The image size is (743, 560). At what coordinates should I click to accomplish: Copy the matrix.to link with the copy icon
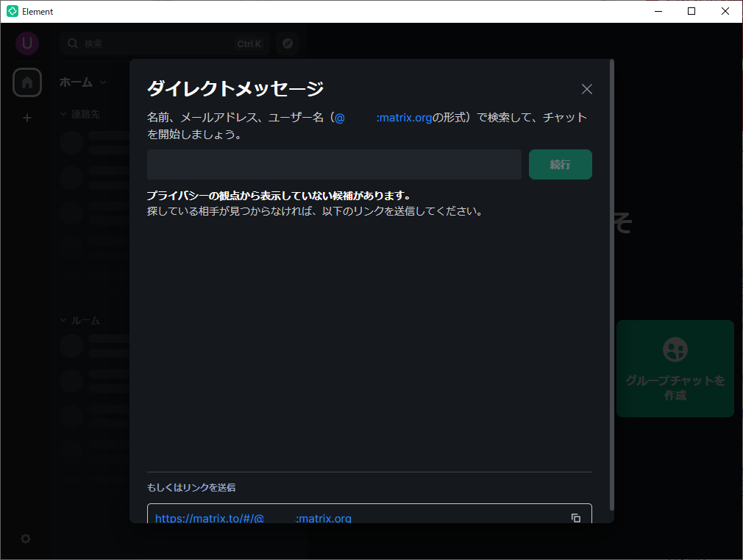576,518
